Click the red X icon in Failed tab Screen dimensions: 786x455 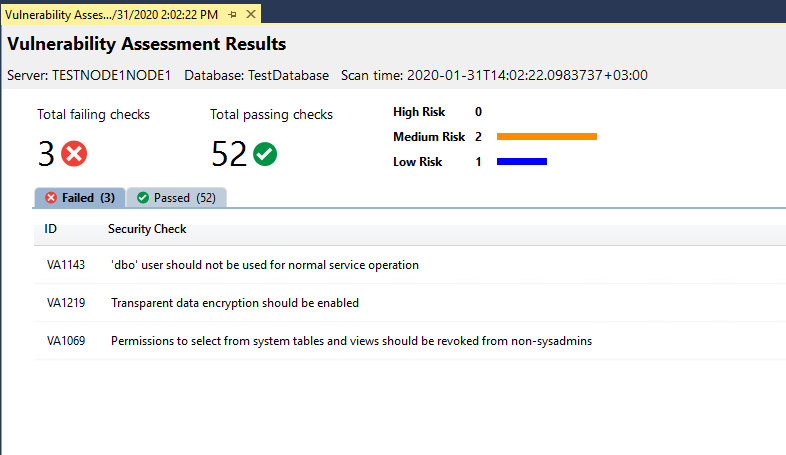coord(51,198)
